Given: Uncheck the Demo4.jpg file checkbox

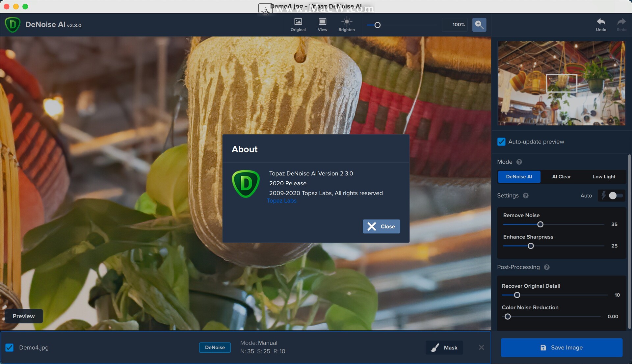Looking at the screenshot, I should [x=10, y=348].
